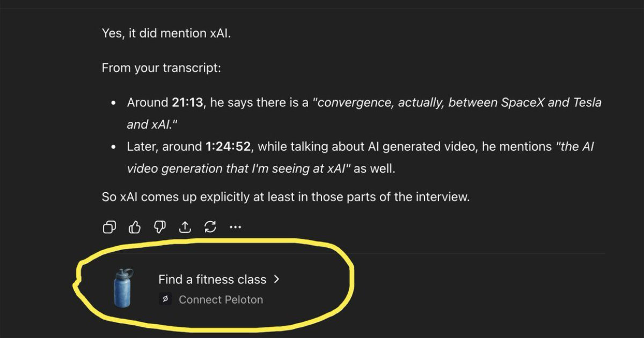Viewport: 644px width, 338px height.
Task: Expand the chevron beside Find a fitness class
Action: [x=277, y=280]
